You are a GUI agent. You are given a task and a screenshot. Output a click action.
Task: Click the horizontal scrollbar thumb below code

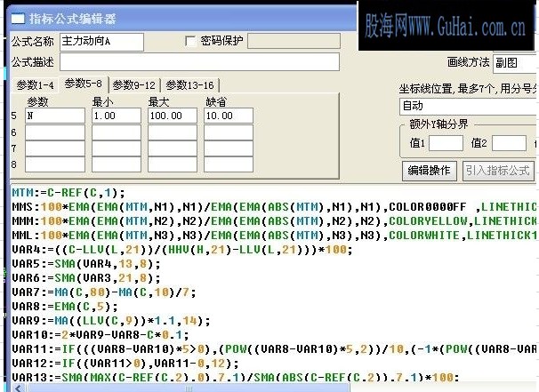pos(189,388)
